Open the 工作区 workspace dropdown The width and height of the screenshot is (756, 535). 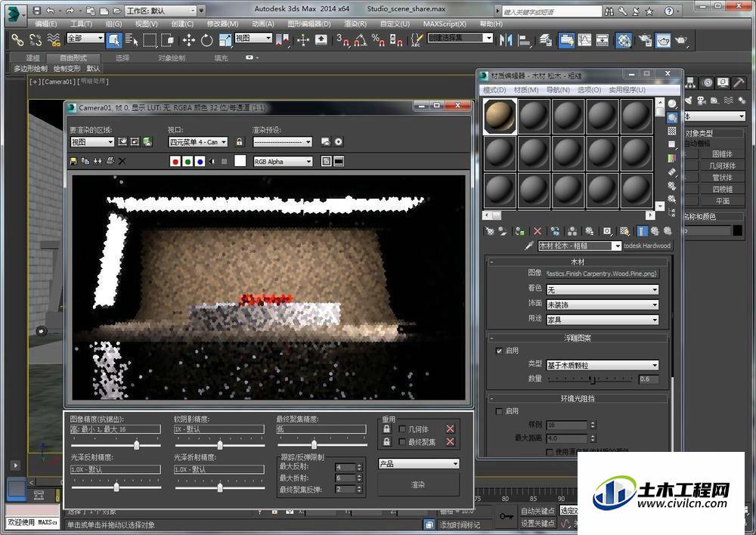click(x=161, y=10)
